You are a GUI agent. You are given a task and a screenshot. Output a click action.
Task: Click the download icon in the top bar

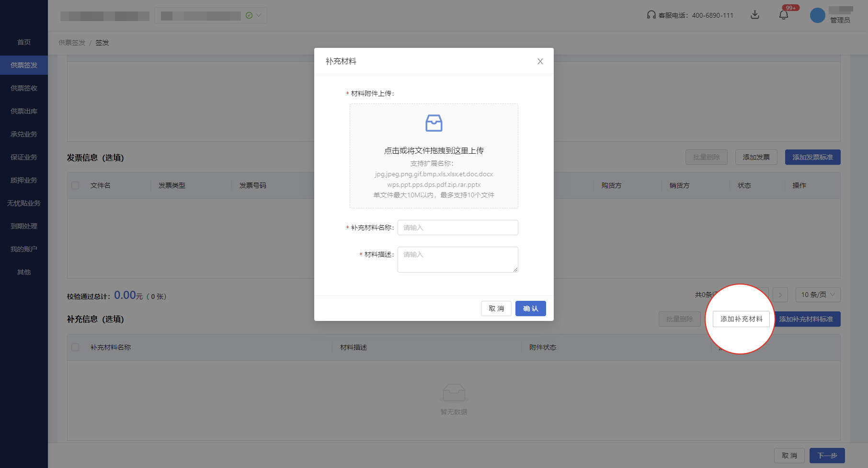tap(755, 15)
